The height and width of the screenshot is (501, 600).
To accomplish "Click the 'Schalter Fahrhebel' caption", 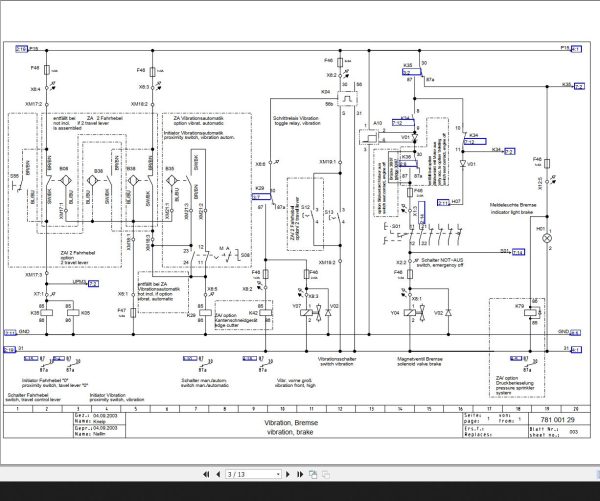I will point(28,395).
